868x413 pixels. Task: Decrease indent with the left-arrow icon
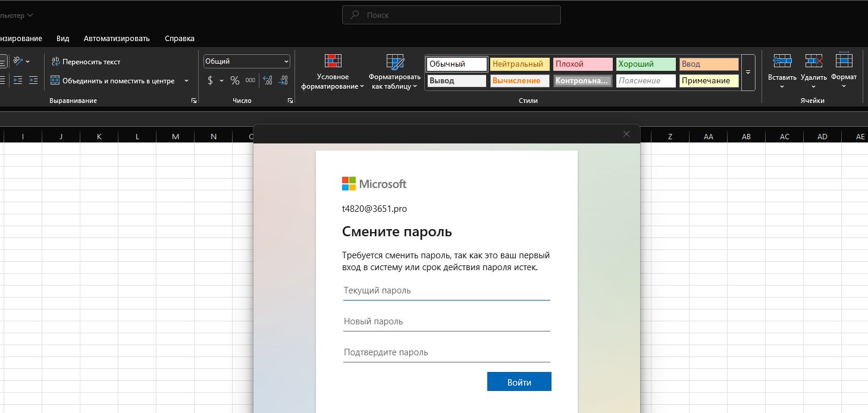pos(18,80)
